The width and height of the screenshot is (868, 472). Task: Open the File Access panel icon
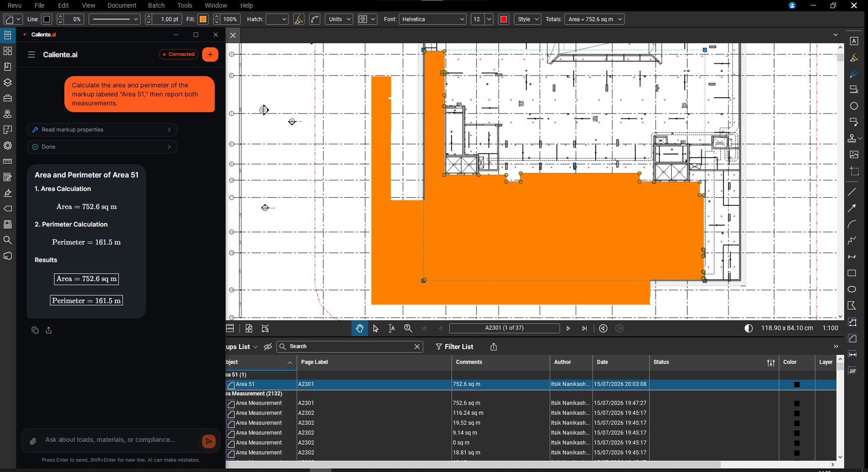[8, 35]
